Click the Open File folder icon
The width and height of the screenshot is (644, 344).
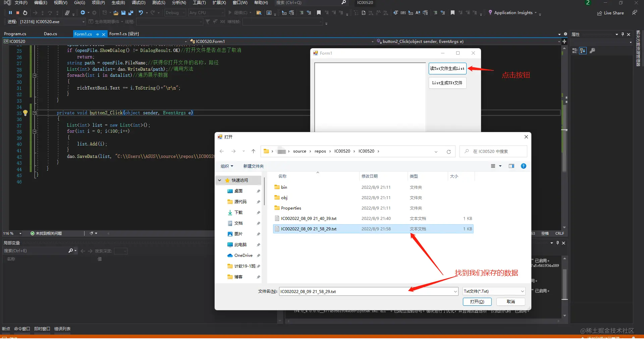[x=116, y=13]
